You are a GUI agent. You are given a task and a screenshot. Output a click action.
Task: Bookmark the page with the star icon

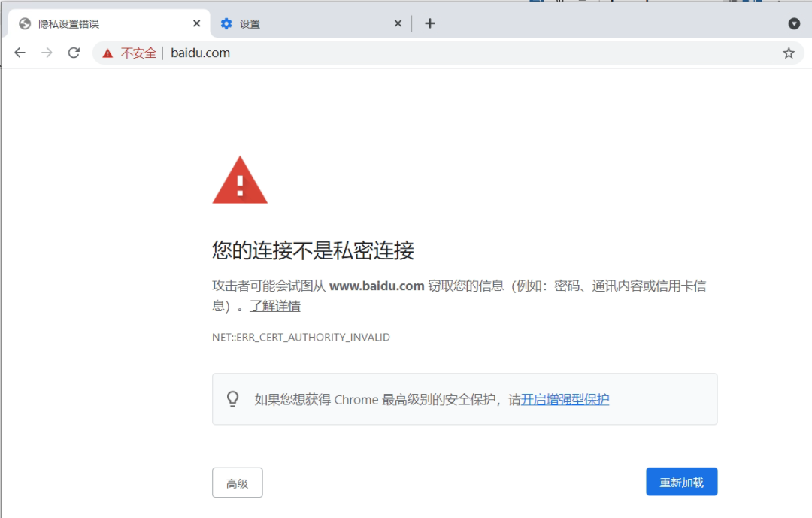[788, 53]
